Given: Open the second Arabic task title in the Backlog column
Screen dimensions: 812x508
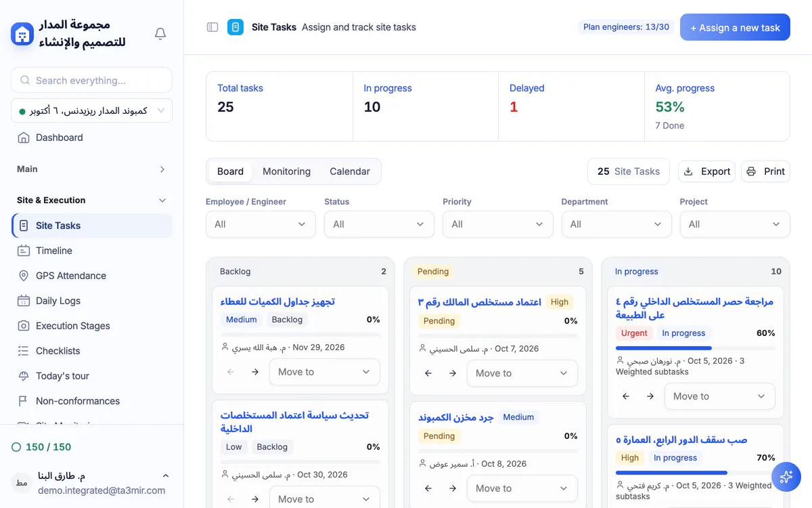Looking at the screenshot, I should coord(294,421).
